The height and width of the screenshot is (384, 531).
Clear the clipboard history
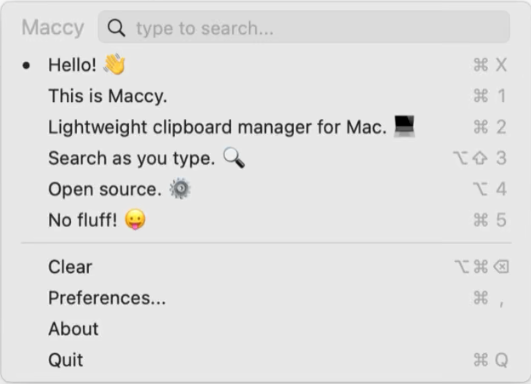click(x=266, y=267)
